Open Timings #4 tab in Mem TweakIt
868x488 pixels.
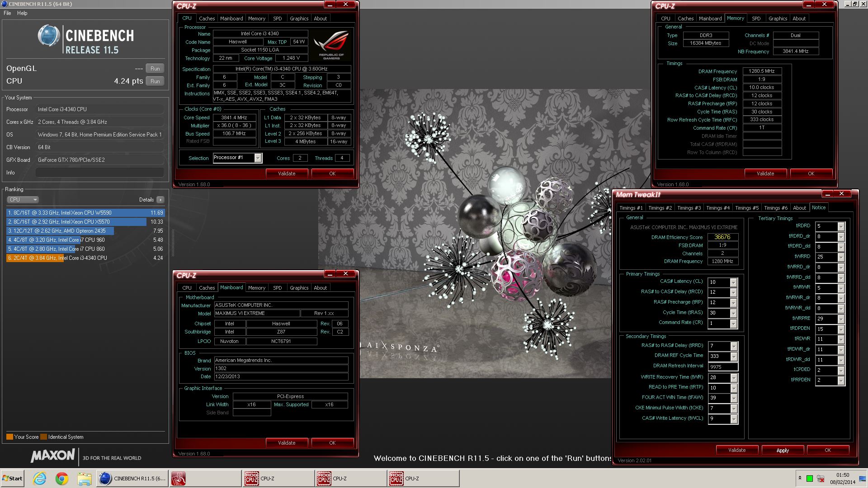coord(718,208)
